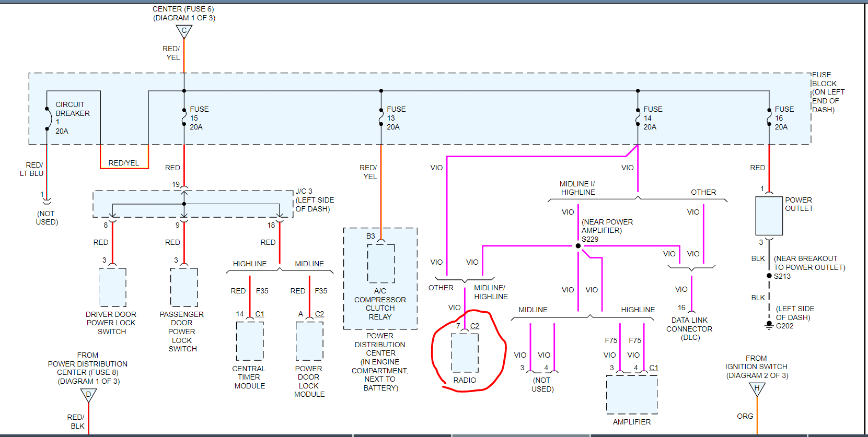
Task: Click the 'DATA LINK CONNECTOR (DLC)' label
Action: pyautogui.click(x=689, y=329)
